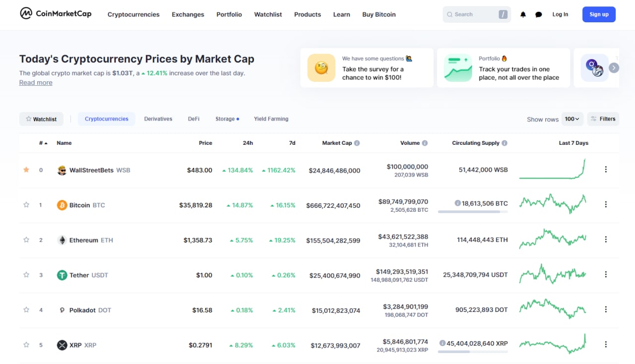Click next arrow on promo carousel
Screen dimensions: 635x364
point(614,68)
